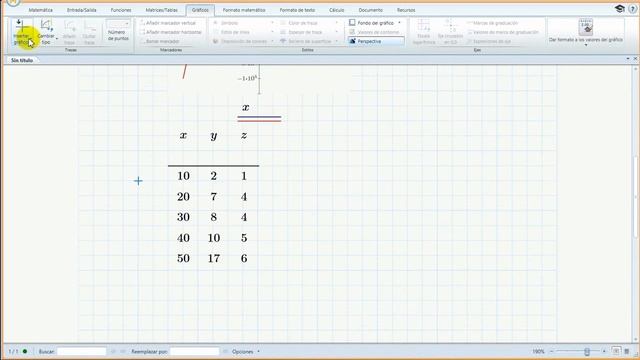Click the Fondo de gráfico swatch icon
The image size is (640, 360).
(x=352, y=23)
